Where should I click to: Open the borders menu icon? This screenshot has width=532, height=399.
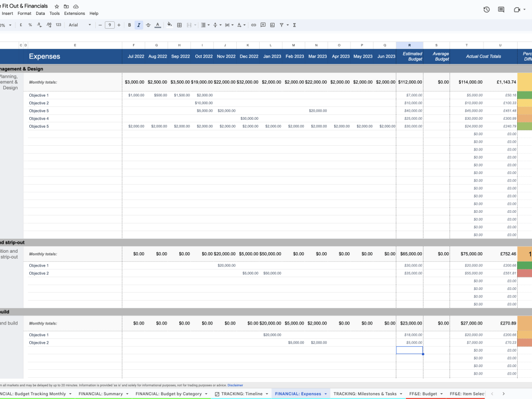pyautogui.click(x=178, y=25)
